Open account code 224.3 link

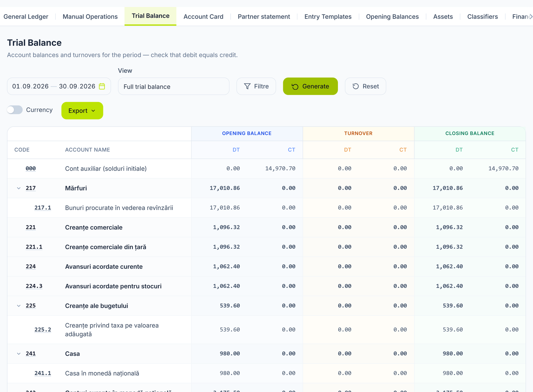pyautogui.click(x=34, y=286)
